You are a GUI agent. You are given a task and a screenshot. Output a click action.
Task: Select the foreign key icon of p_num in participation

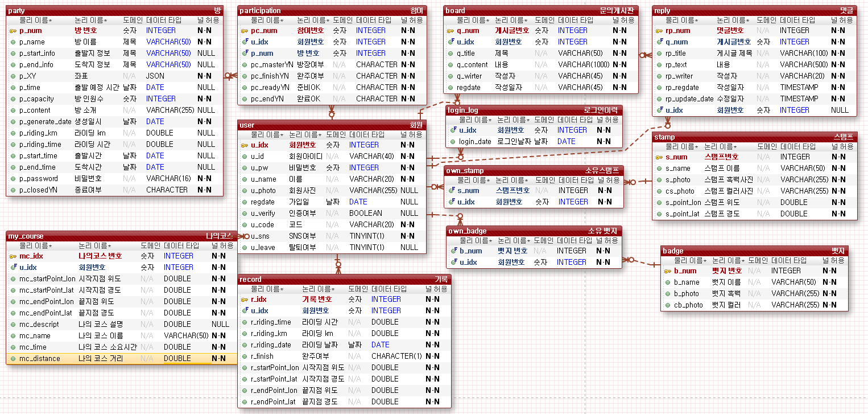click(x=245, y=53)
